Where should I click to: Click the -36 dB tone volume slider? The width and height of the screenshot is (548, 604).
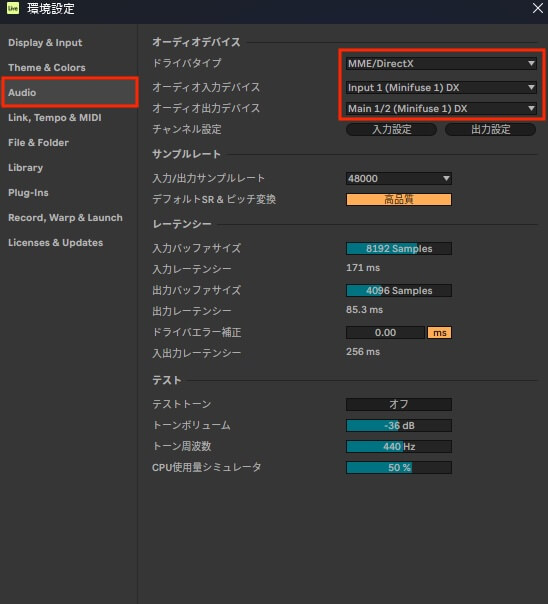(x=399, y=425)
